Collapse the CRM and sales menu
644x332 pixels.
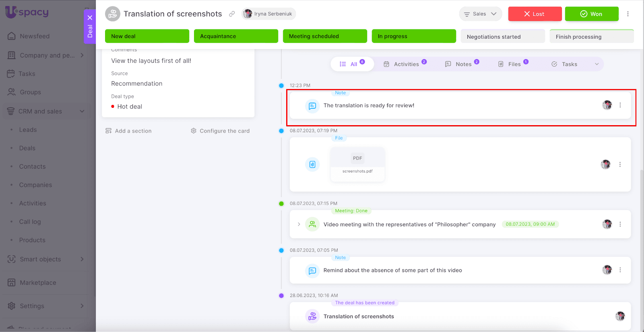tap(82, 111)
